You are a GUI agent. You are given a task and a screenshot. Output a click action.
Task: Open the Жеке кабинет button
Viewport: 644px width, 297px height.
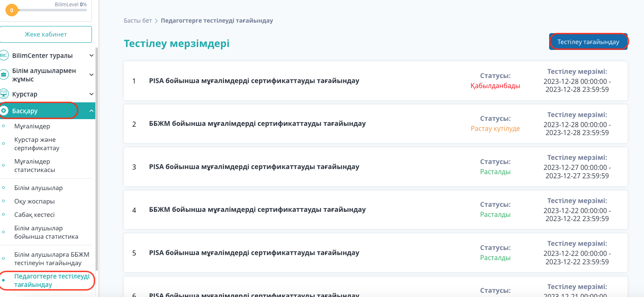[x=46, y=34]
